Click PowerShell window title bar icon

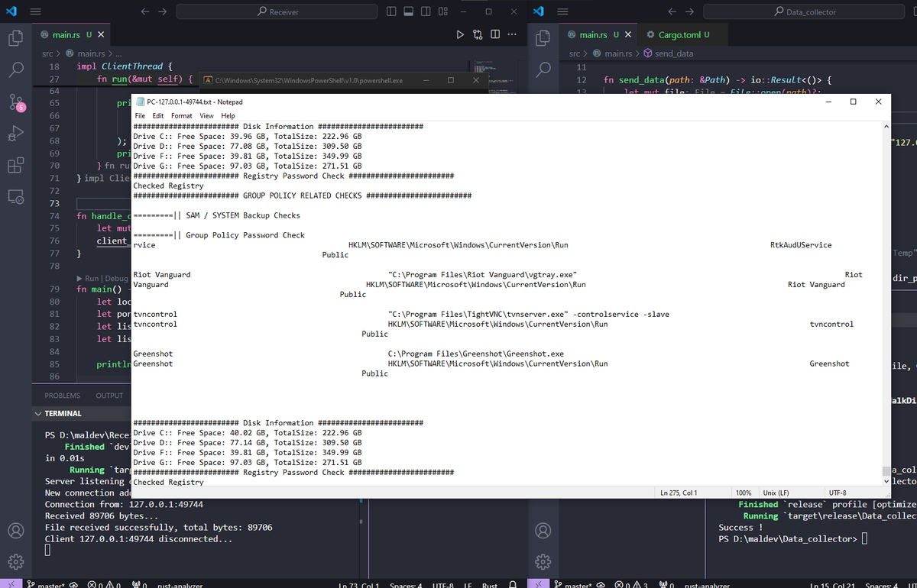(208, 80)
